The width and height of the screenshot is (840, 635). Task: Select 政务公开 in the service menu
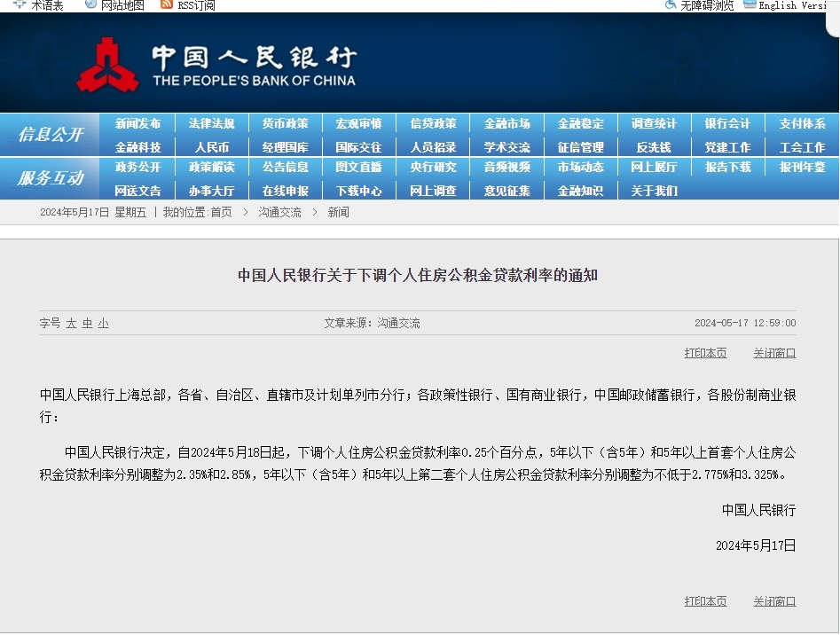(137, 167)
